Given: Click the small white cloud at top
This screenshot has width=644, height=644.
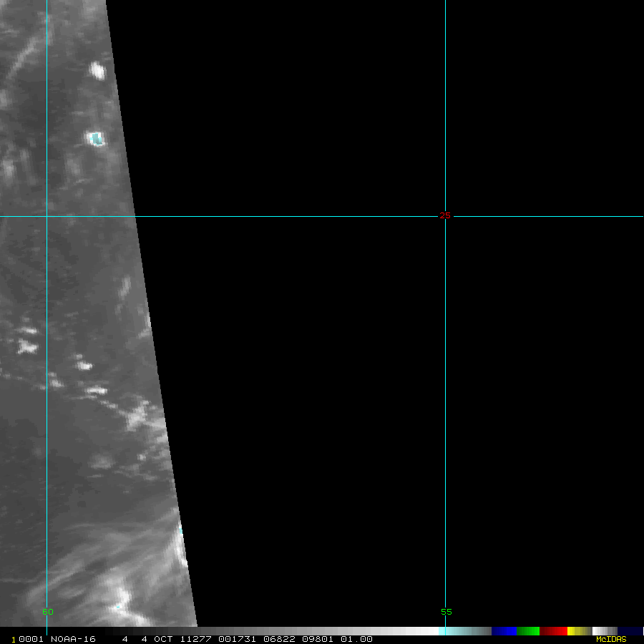Looking at the screenshot, I should tap(97, 71).
